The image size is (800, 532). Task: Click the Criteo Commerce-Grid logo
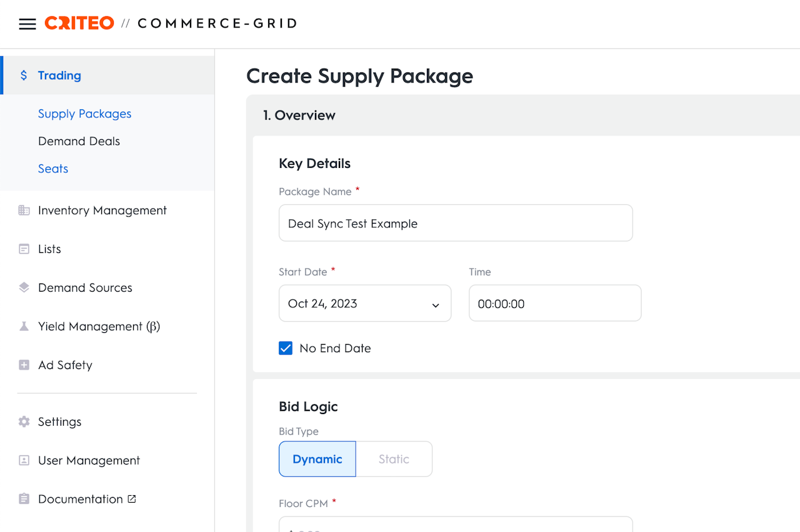[170, 24]
